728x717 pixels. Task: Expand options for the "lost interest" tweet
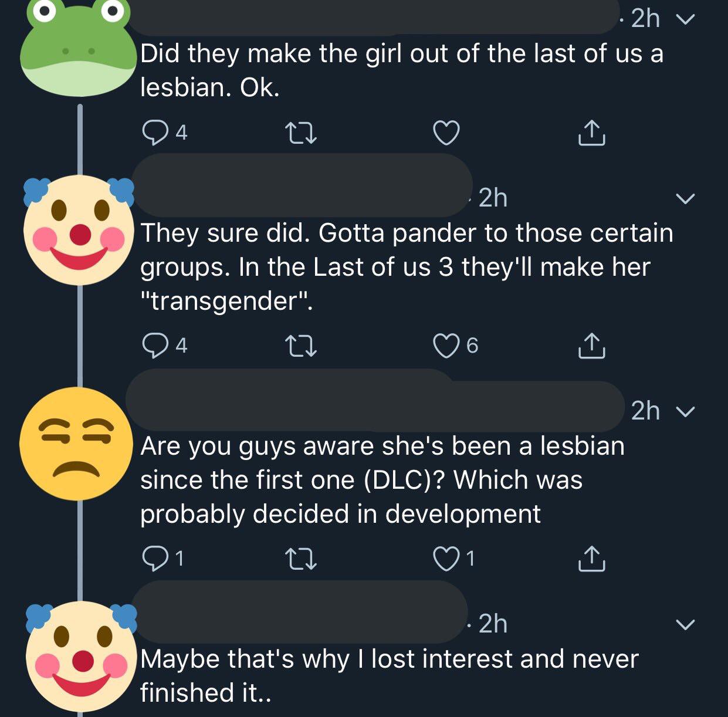(685, 624)
